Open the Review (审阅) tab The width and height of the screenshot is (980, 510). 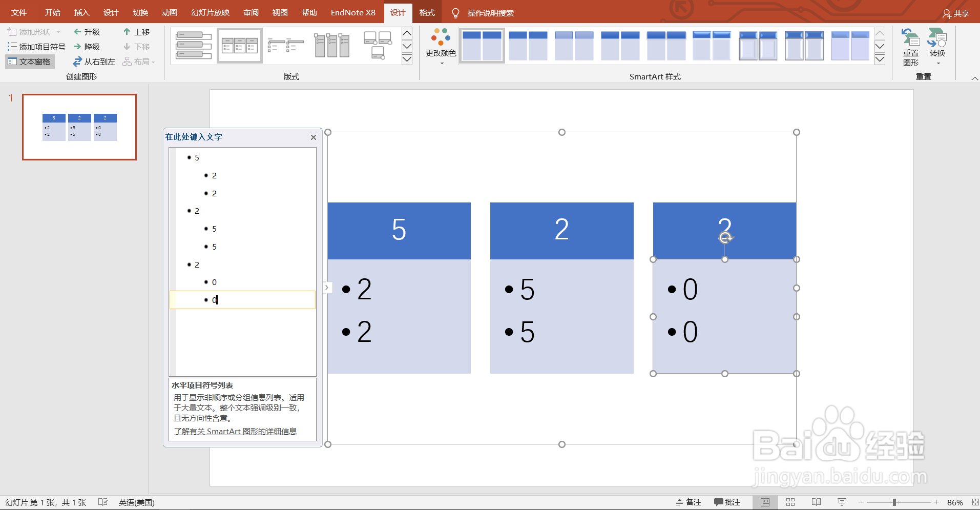251,12
